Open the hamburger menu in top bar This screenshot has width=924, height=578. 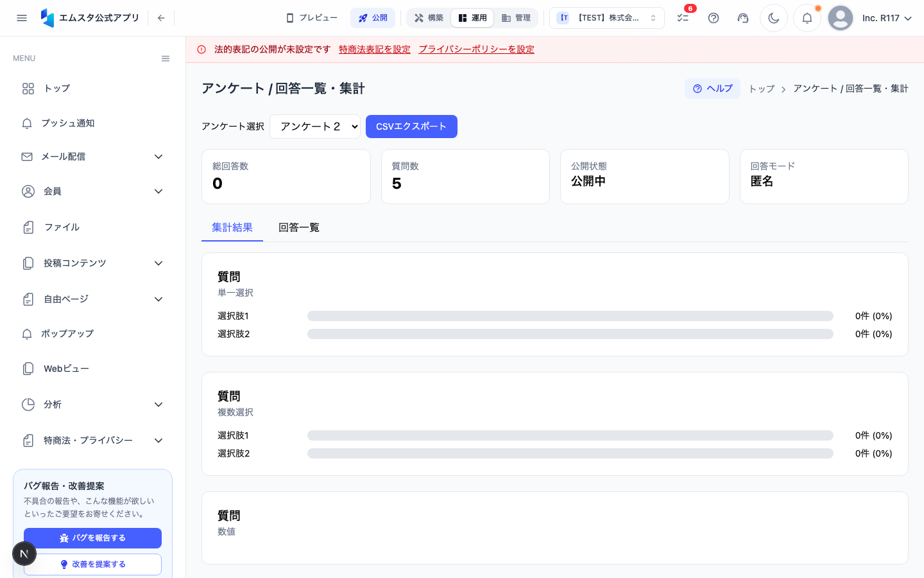(x=22, y=18)
